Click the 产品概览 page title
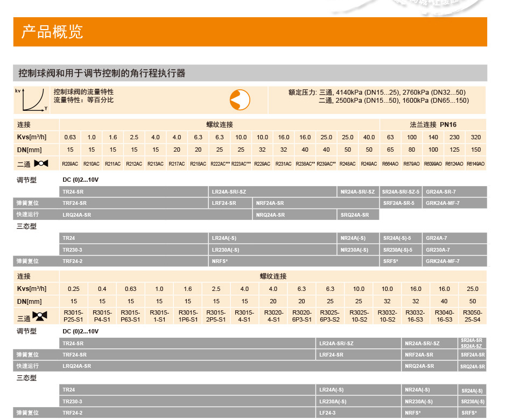Screen dimensions: 506x420 (52, 32)
